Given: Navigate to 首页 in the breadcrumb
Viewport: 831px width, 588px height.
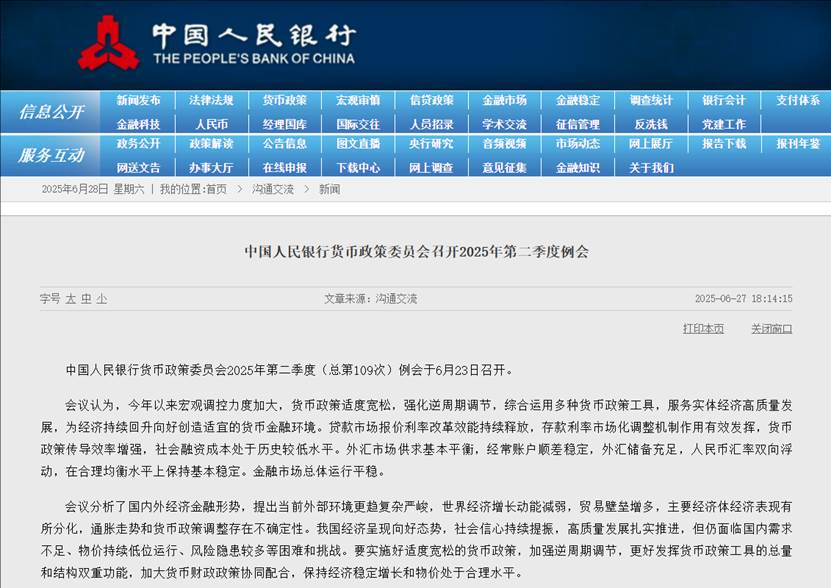Looking at the screenshot, I should click(x=216, y=189).
